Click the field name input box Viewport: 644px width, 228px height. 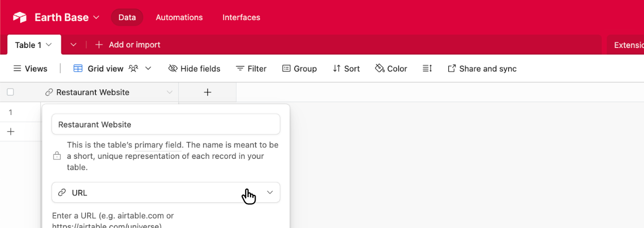[166, 124]
